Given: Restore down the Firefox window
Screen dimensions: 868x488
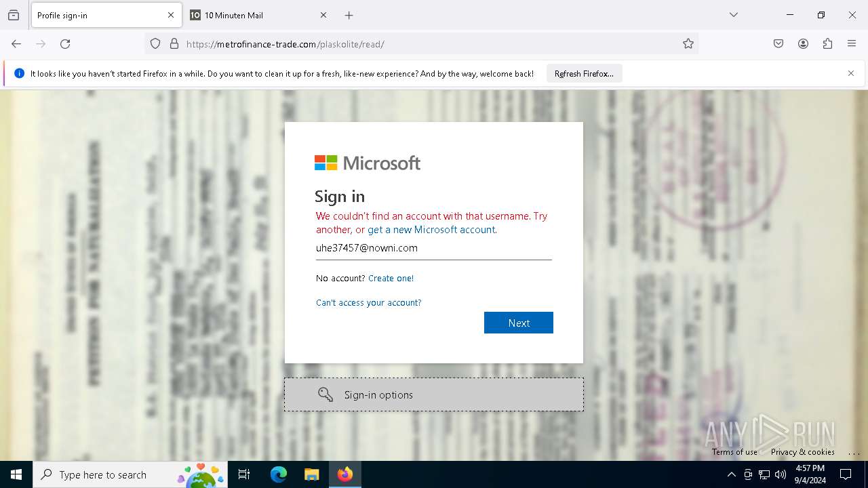Looking at the screenshot, I should coord(821,15).
